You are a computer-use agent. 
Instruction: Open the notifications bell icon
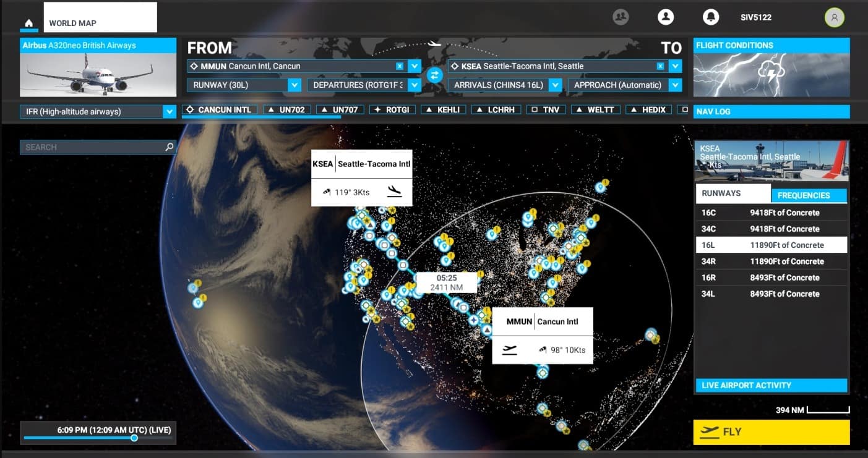coord(710,17)
